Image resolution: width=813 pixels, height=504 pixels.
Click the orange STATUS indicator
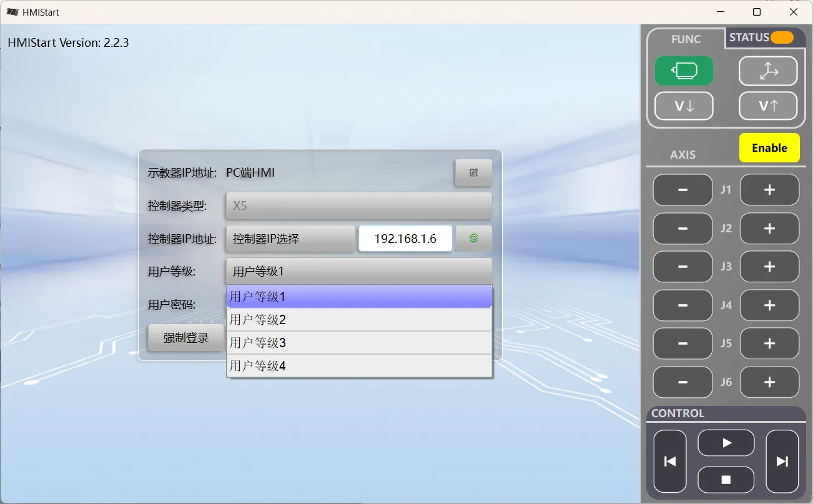coord(782,37)
